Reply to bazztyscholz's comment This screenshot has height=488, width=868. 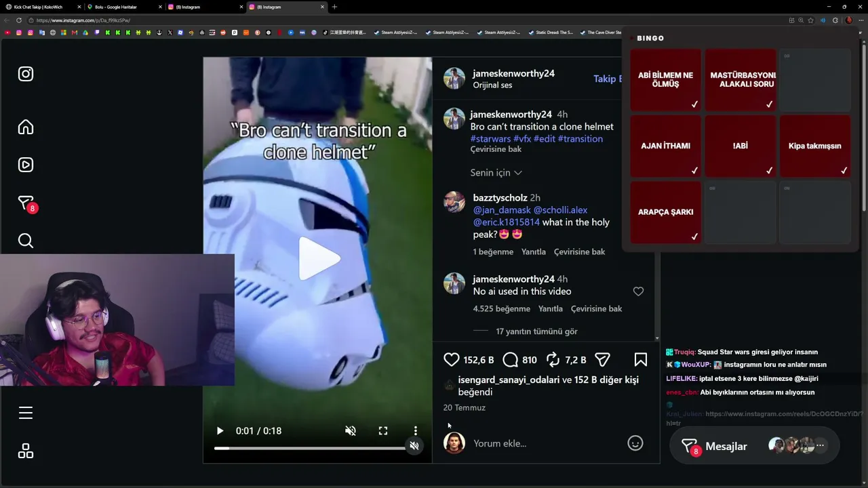point(534,251)
